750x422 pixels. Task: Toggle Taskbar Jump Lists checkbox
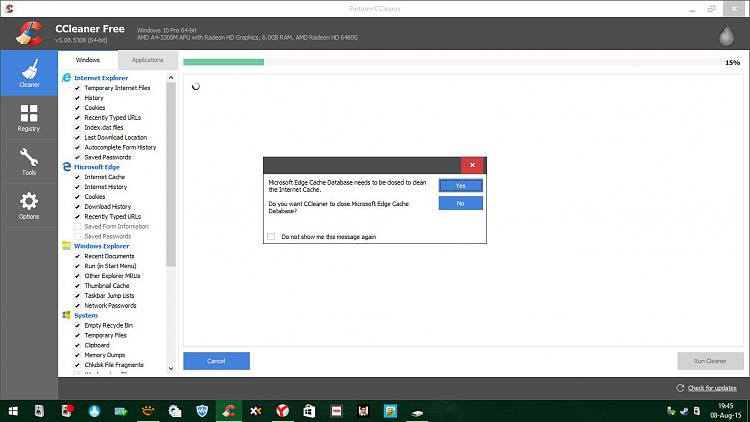[77, 296]
